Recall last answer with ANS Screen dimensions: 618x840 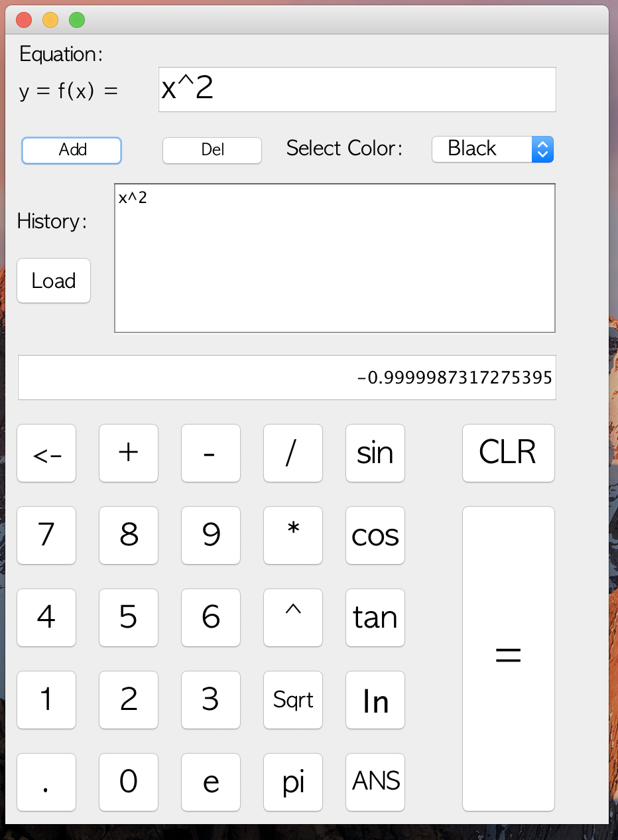pos(375,782)
